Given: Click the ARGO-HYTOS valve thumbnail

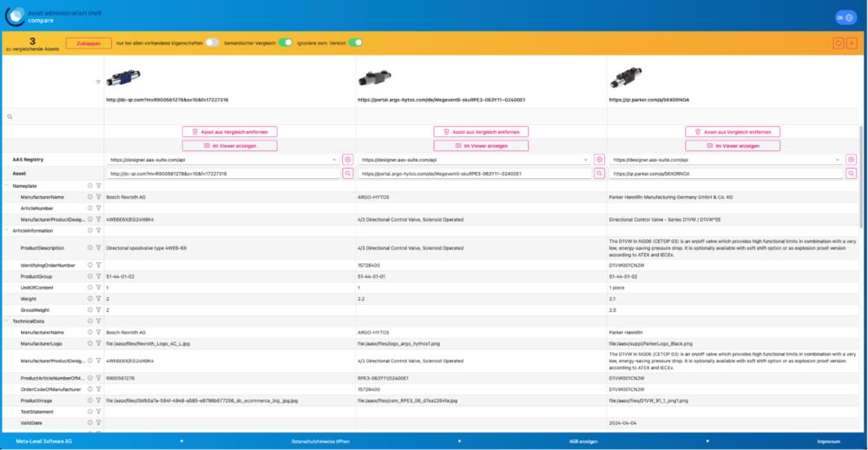Looking at the screenshot, I should pos(375,78).
